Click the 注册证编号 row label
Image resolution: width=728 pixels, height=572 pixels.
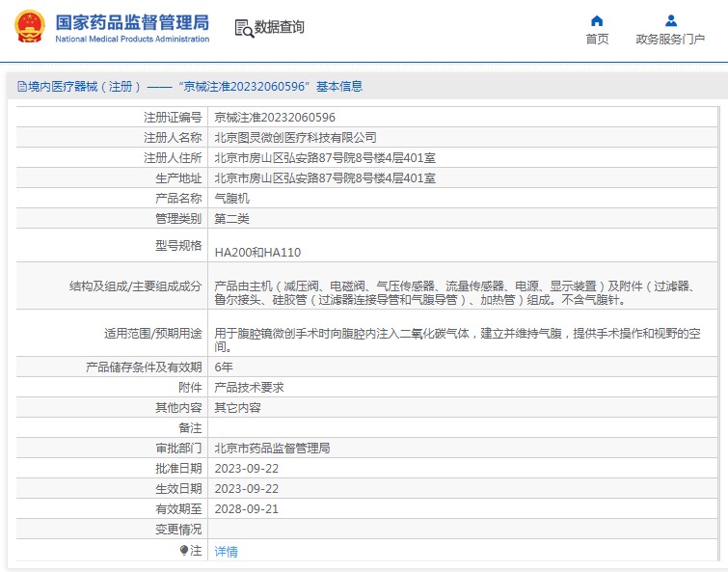(173, 118)
